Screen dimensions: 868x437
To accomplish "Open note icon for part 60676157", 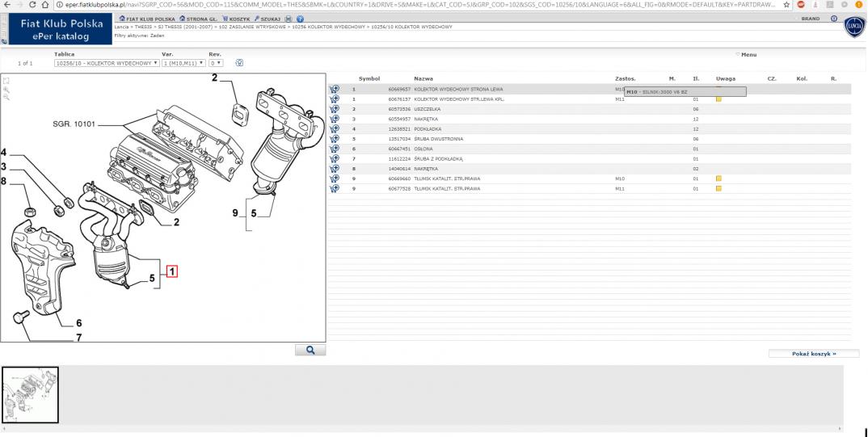I will 718,99.
